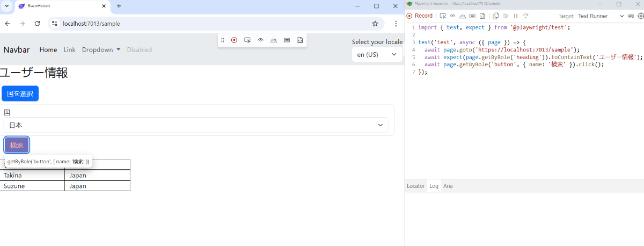Click Assert value icon in floating overlay toolbar

[287, 40]
